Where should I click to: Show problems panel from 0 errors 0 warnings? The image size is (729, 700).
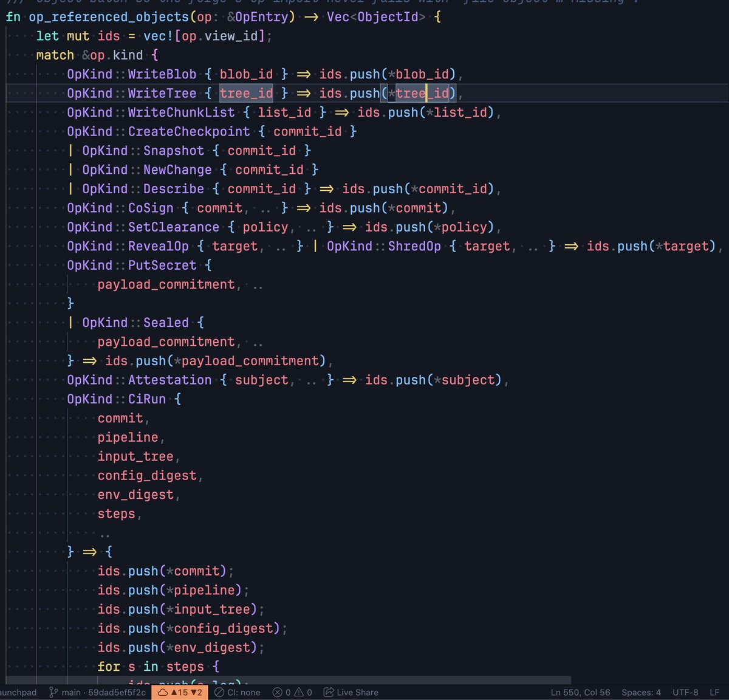292,692
